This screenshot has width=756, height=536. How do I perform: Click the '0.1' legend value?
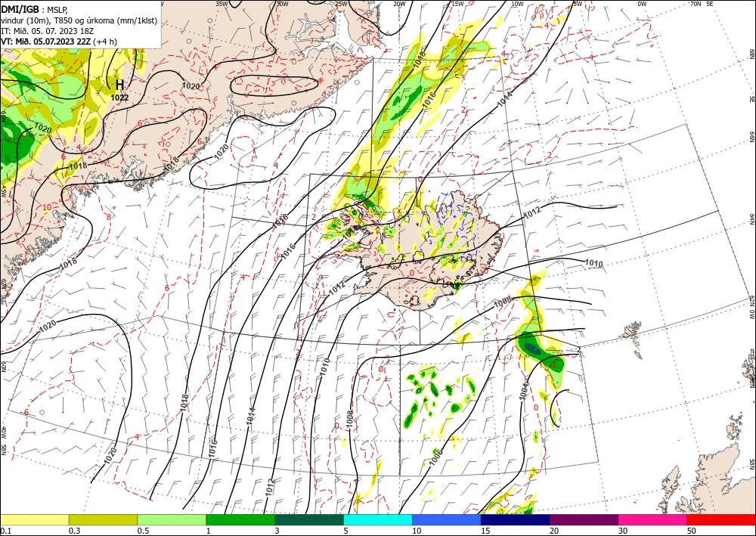click(5, 530)
